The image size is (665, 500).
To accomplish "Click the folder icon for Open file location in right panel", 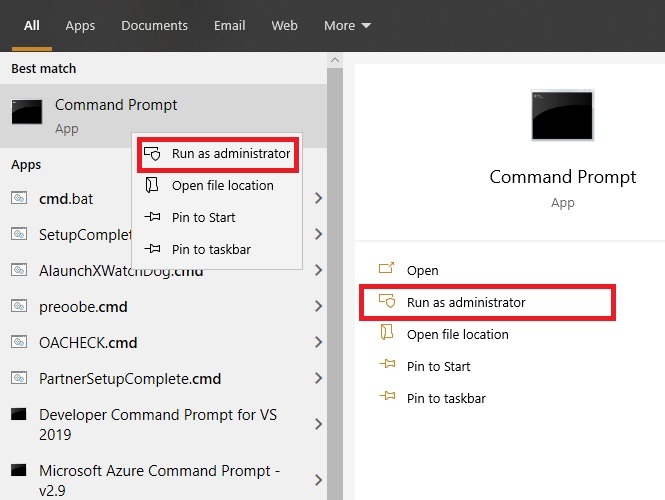I will point(387,334).
